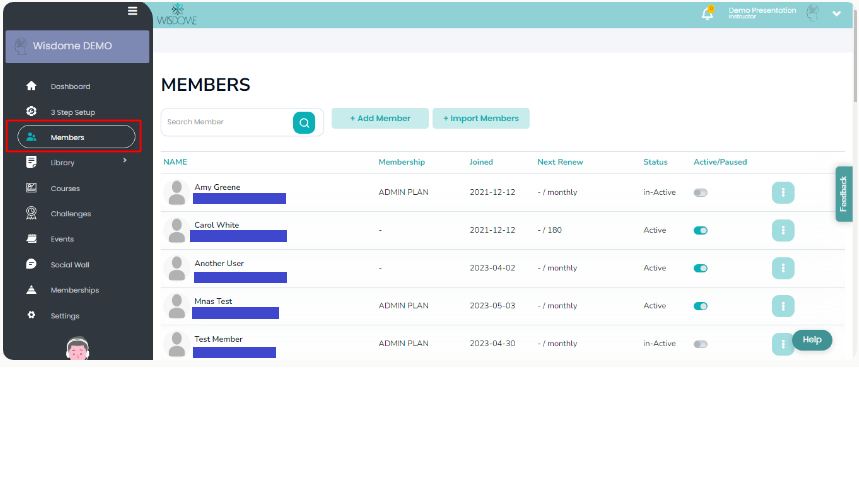Click the Wisdome logo in header
859x477 pixels.
click(x=176, y=15)
